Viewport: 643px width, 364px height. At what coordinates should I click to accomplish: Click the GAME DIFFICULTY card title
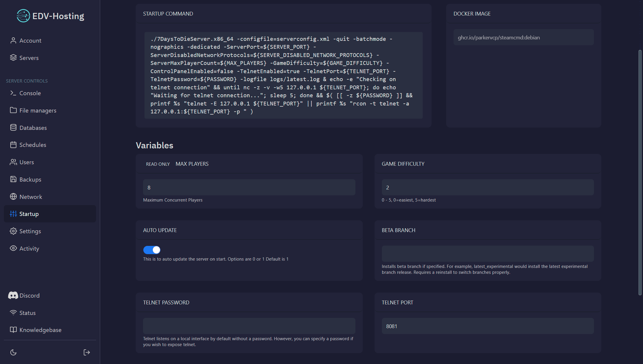point(403,164)
